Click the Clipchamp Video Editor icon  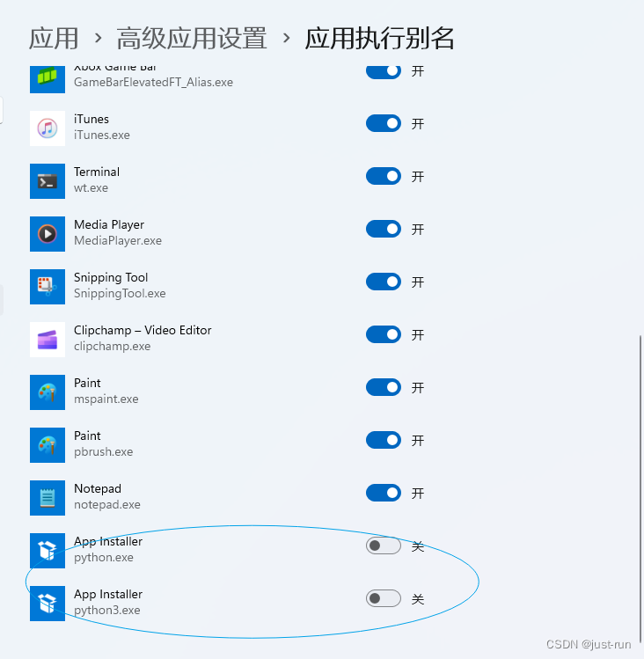click(x=48, y=340)
